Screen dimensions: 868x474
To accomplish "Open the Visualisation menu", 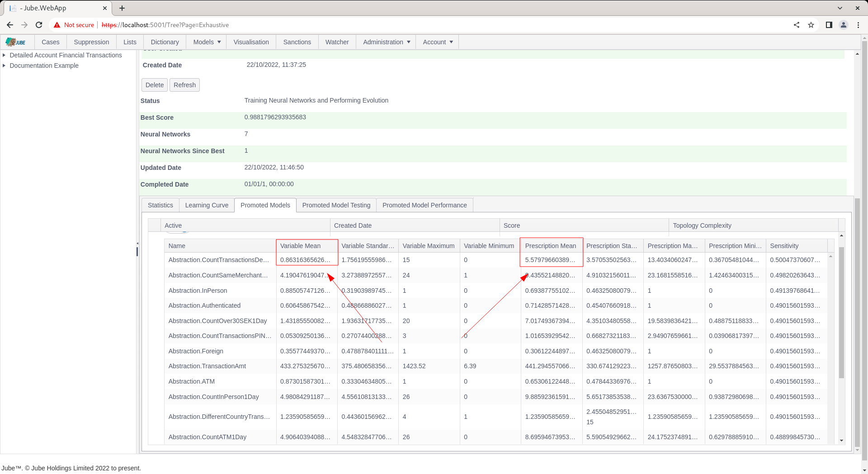I will 251,42.
